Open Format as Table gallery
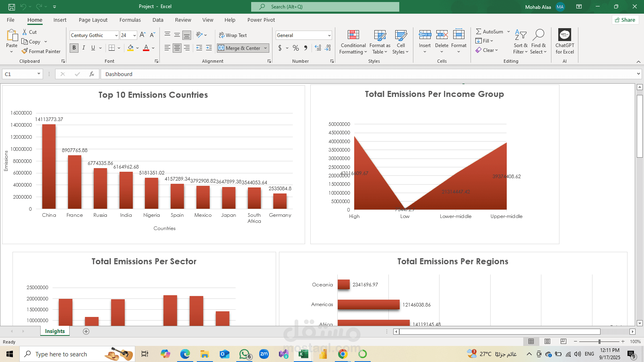Viewport: 644px width, 362px height. 380,42
